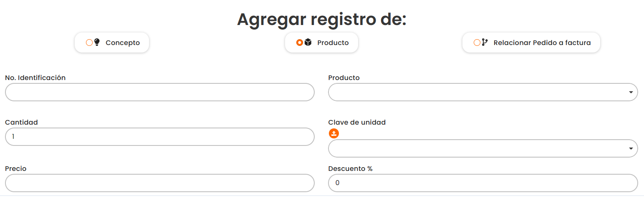Click the orange upload icon under Clave de unidad
Image resolution: width=644 pixels, height=203 pixels.
coord(333,133)
